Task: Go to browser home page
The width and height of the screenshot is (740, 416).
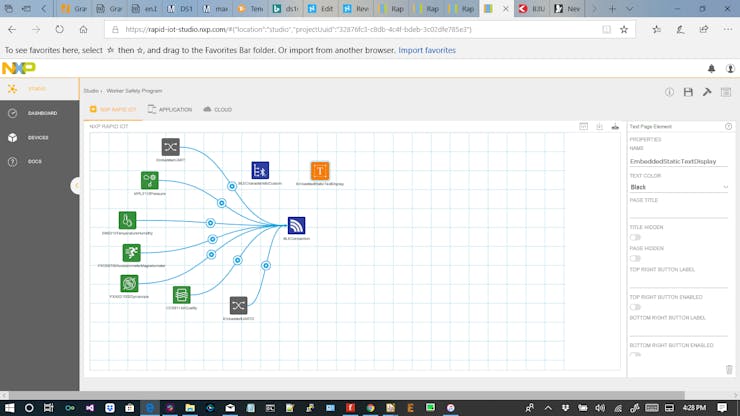Action: pos(84,29)
